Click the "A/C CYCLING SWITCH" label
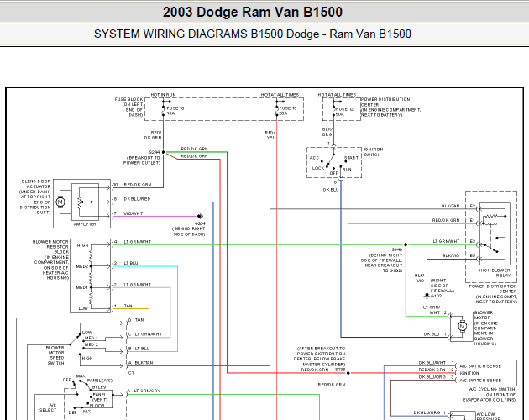 click(492, 389)
